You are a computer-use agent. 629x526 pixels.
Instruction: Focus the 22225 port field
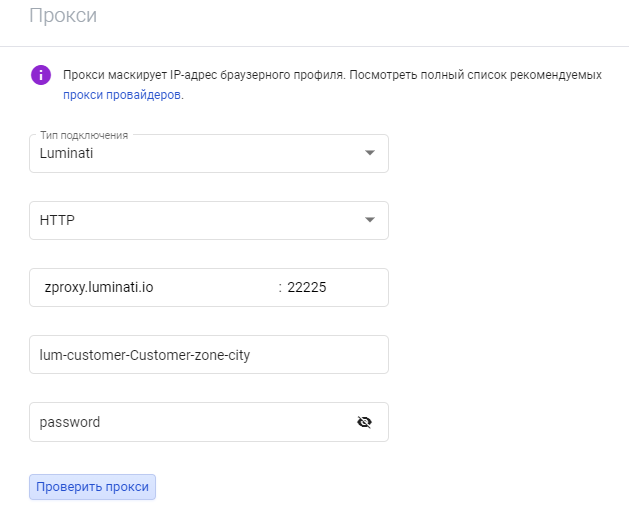(333, 287)
